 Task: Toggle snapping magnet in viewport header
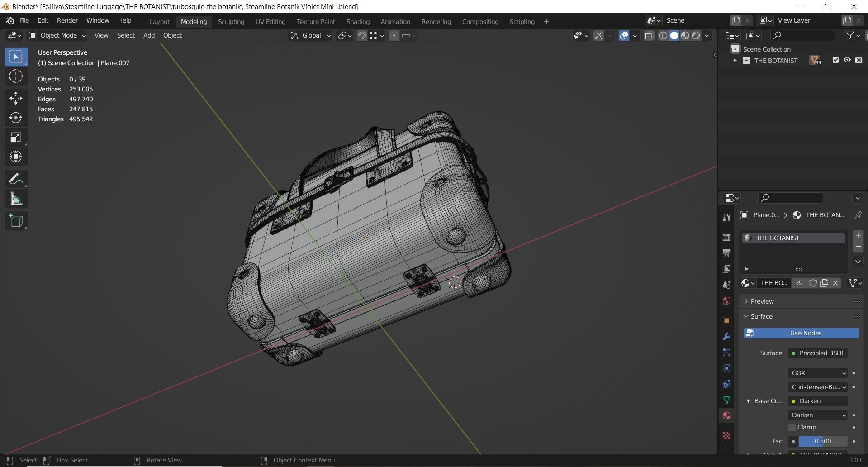point(361,36)
